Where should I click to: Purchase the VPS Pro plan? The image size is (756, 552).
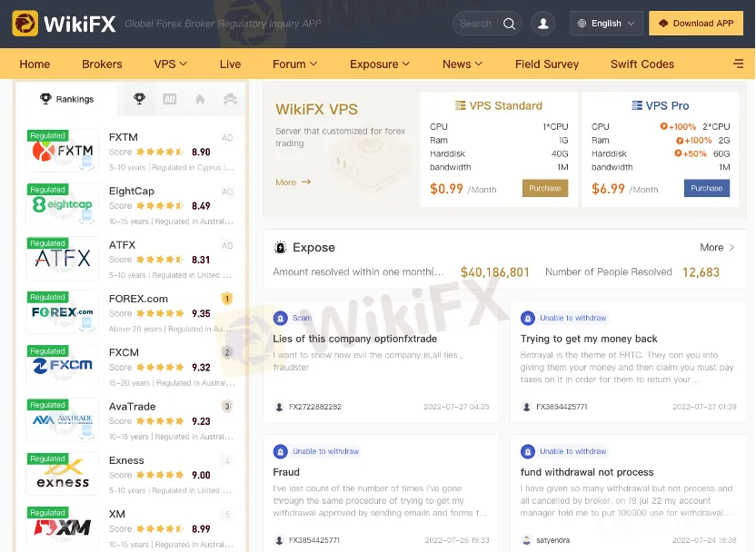pos(706,188)
